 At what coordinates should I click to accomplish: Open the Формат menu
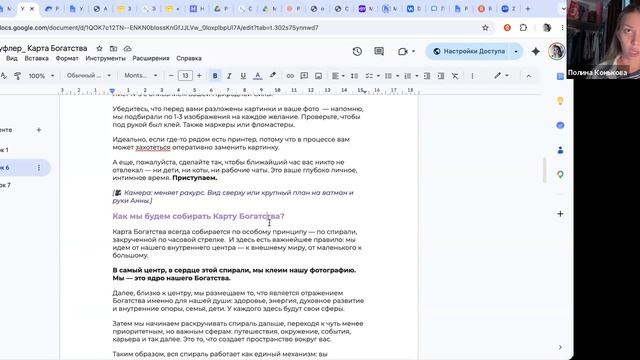tap(67, 58)
